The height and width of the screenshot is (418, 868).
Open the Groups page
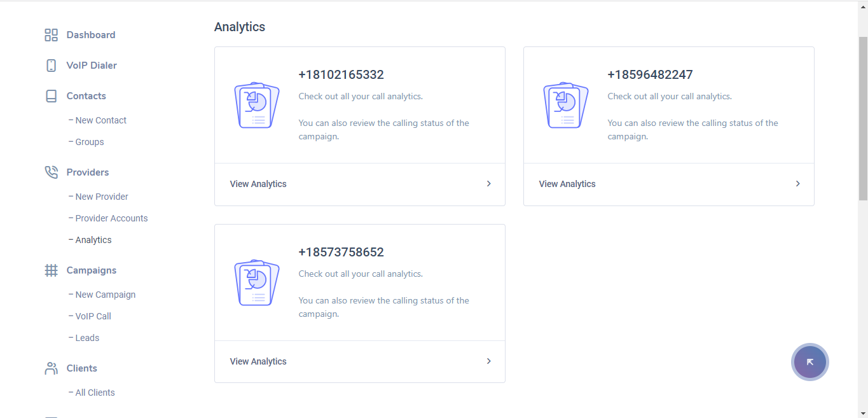pos(88,141)
